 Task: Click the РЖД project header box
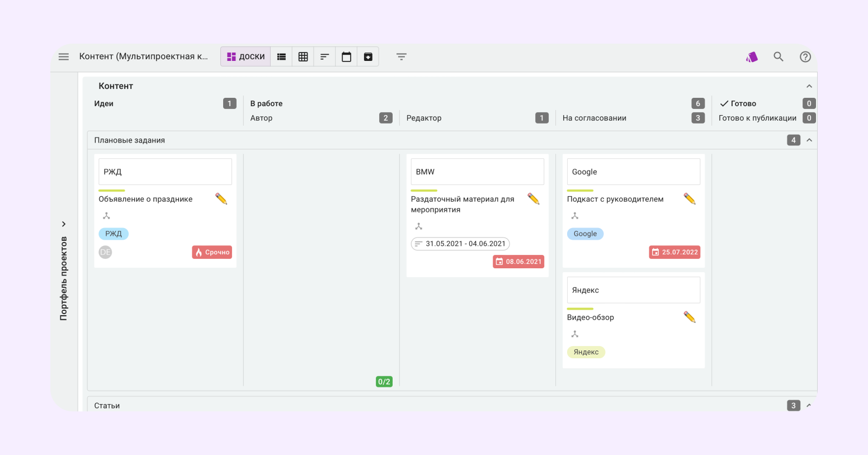(x=165, y=172)
